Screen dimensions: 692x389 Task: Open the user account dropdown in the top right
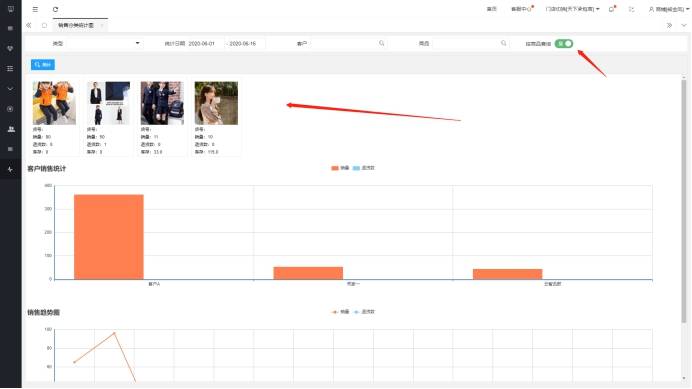(x=669, y=9)
